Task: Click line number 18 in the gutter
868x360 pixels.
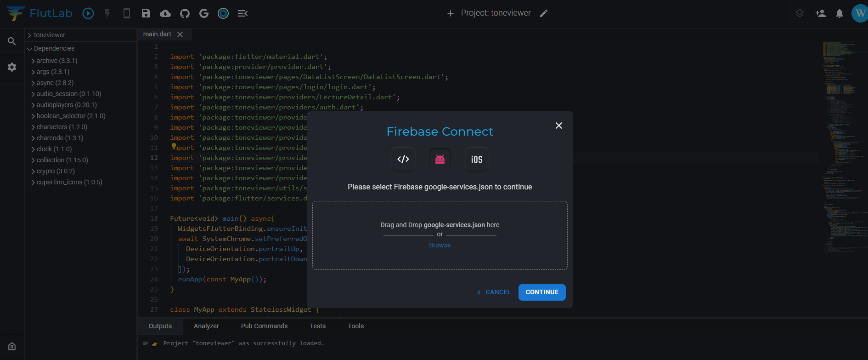Action: pos(154,218)
